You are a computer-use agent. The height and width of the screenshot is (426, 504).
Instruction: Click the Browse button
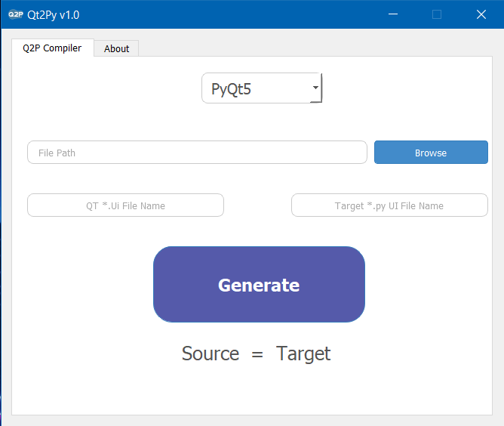(x=431, y=152)
